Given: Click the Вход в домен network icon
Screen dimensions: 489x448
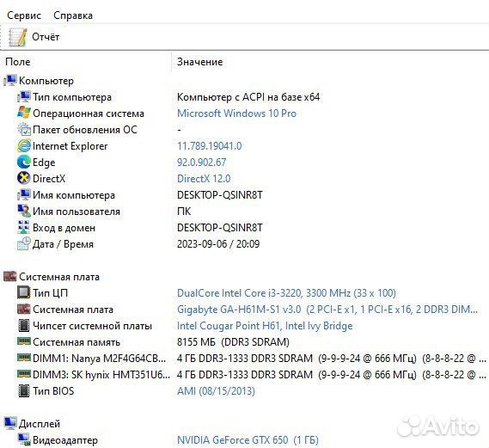Looking at the screenshot, I should [x=24, y=227].
